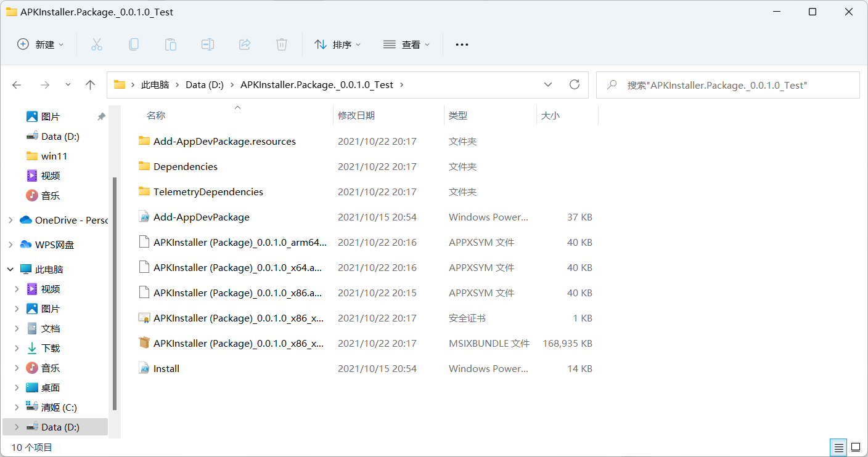Sort by the 修改日期 column header
Viewport: 868px width, 457px height.
356,115
